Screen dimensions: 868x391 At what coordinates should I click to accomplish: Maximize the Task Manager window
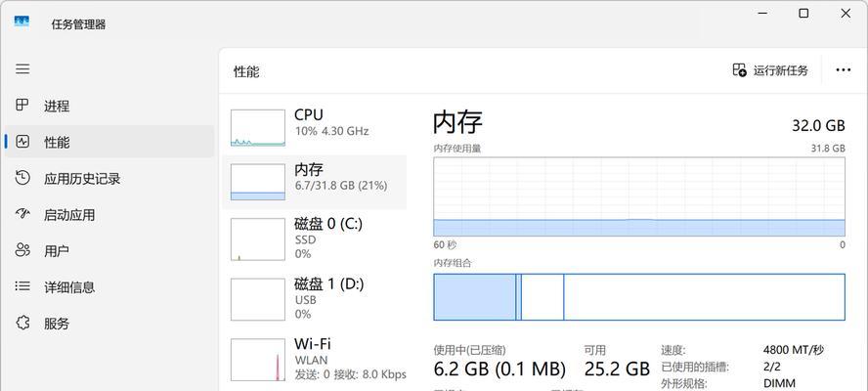pyautogui.click(x=803, y=14)
